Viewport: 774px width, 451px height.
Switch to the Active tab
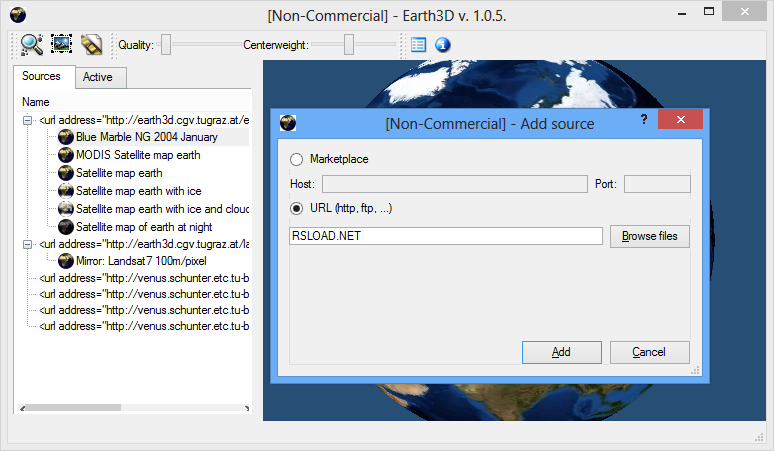tap(101, 77)
